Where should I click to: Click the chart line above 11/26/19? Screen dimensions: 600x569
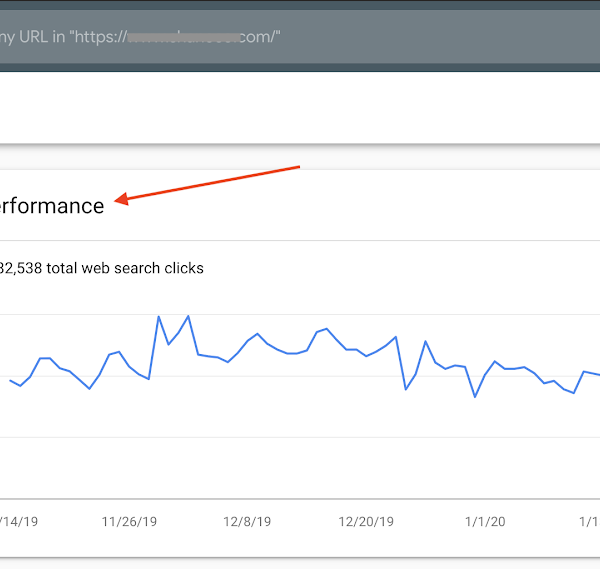[129, 366]
